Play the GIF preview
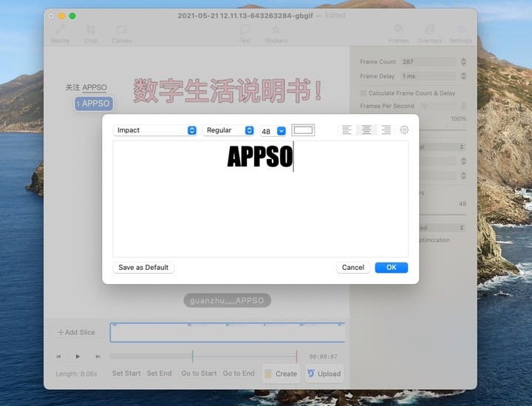The image size is (532, 406). 78,356
